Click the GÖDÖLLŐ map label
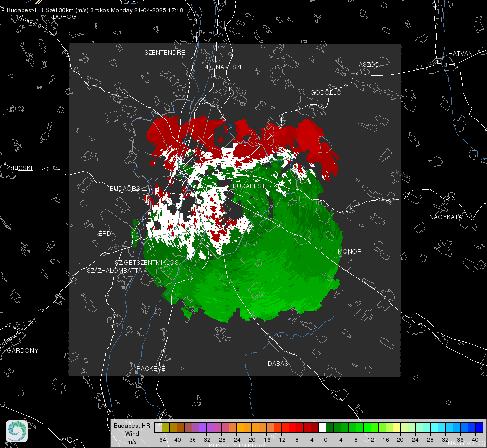This screenshot has width=487, height=448. tap(326, 92)
